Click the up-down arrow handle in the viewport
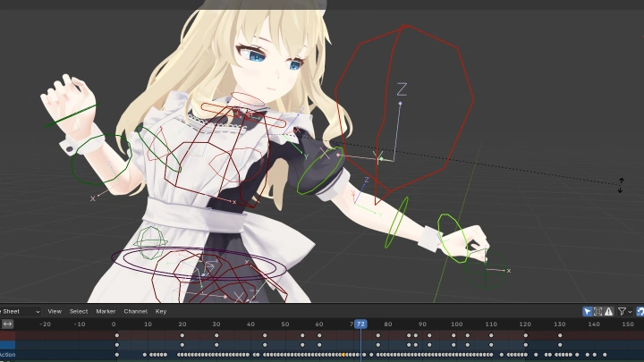This screenshot has height=362, width=644. point(620,185)
